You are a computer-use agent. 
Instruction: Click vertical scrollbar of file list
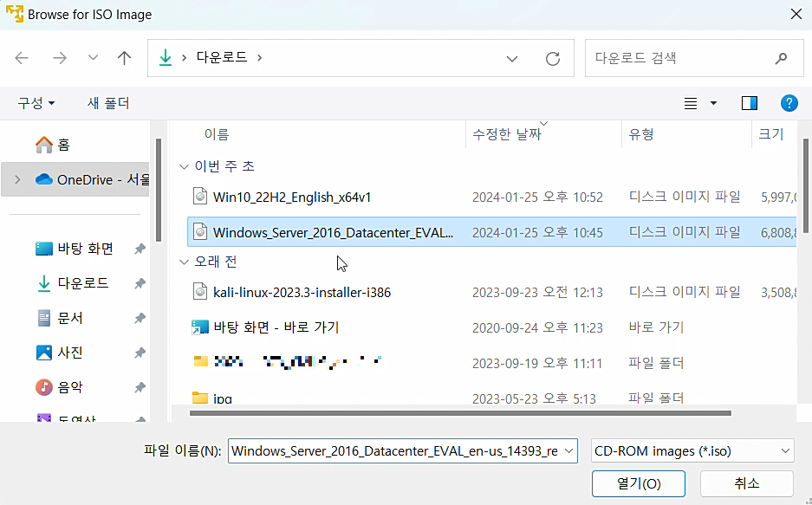(x=805, y=186)
